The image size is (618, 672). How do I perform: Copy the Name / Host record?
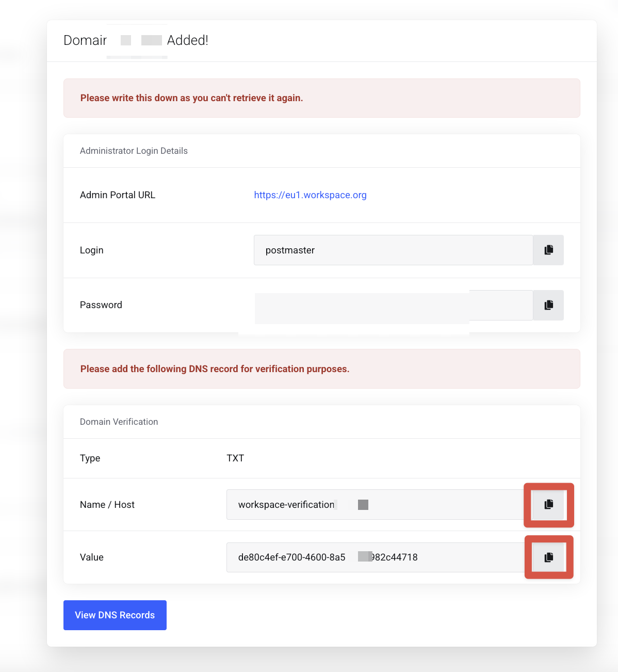pos(548,505)
